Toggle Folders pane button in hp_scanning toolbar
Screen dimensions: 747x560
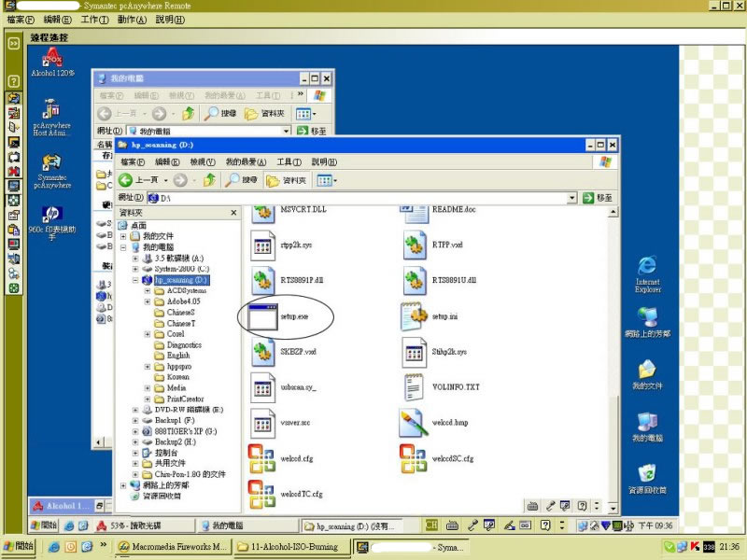pos(287,180)
